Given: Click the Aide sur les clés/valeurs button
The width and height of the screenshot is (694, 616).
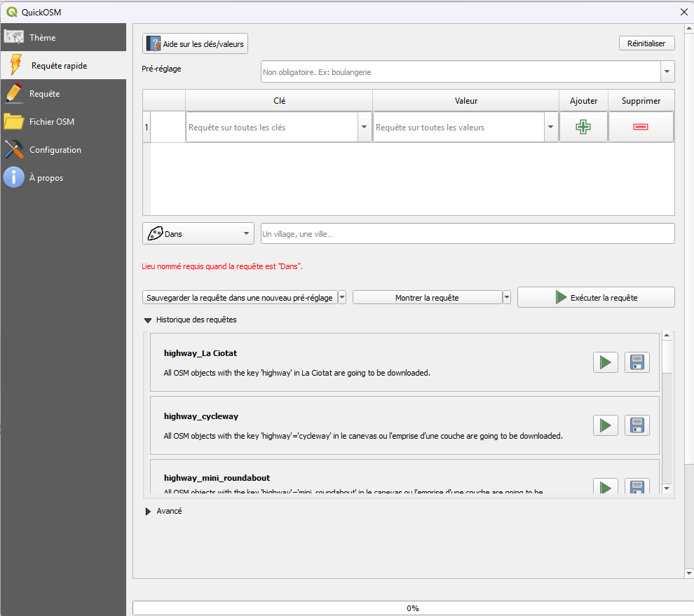Looking at the screenshot, I should tap(195, 44).
